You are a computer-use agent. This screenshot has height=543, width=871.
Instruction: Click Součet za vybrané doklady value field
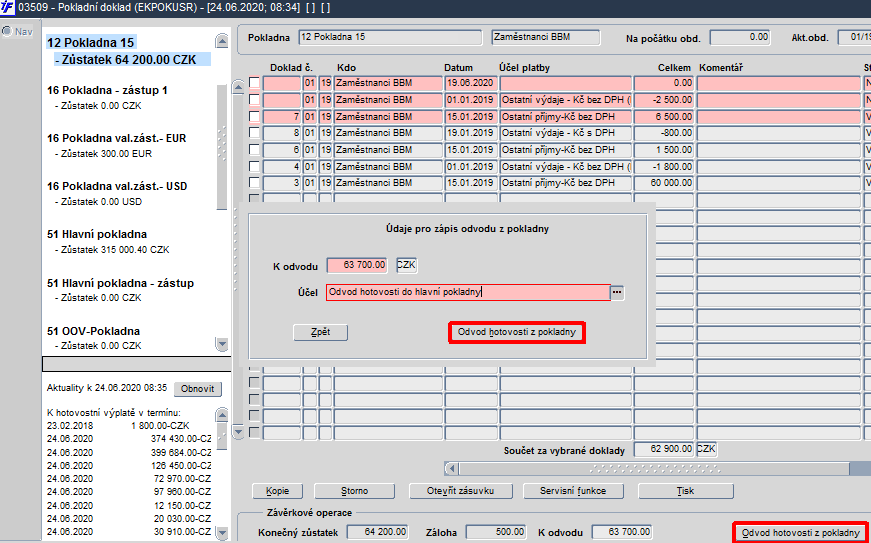pyautogui.click(x=664, y=449)
